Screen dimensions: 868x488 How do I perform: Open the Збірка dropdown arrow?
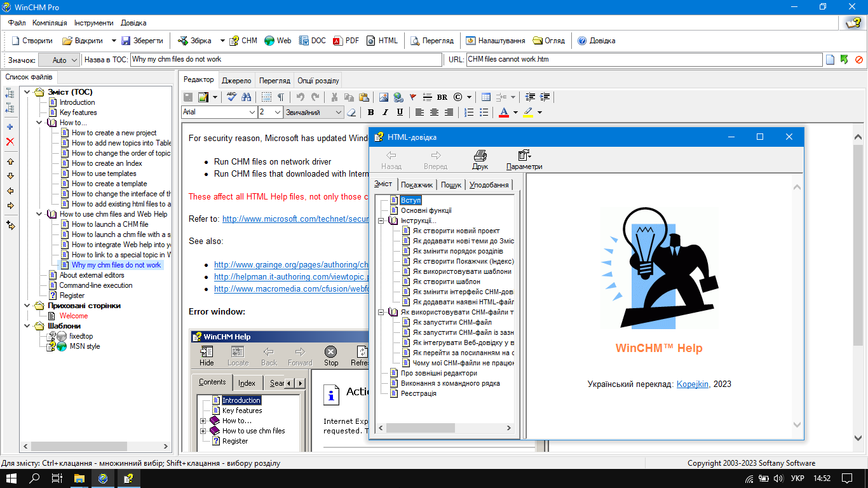[x=222, y=41]
